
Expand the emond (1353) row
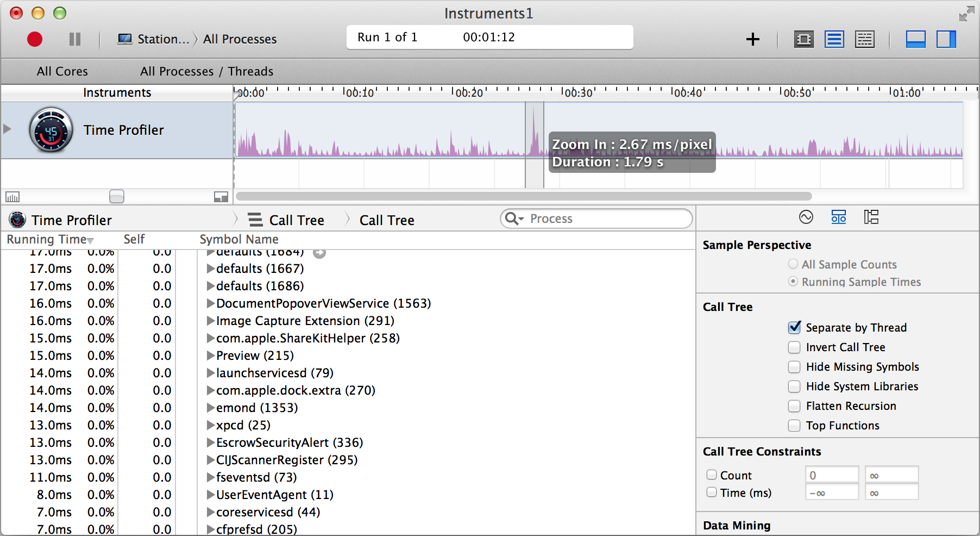[x=210, y=408]
